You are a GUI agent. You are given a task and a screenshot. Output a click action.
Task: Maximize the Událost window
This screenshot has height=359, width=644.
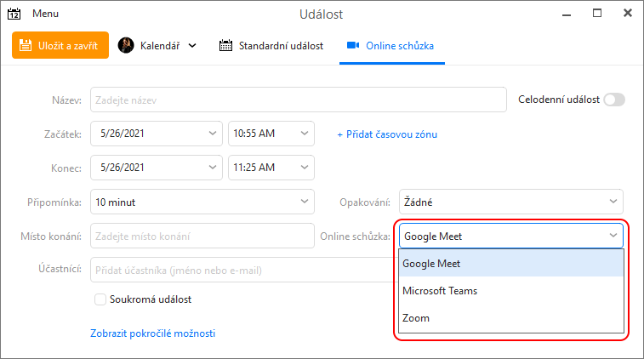point(597,14)
